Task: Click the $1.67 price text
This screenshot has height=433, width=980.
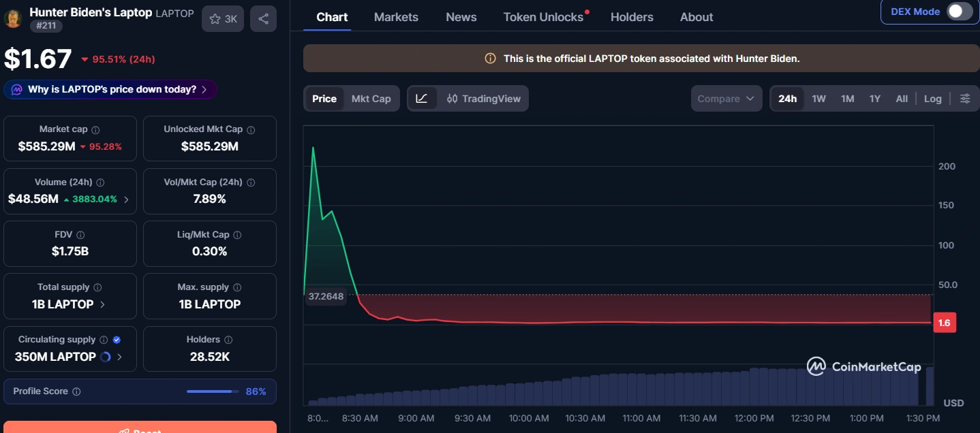Action: [x=37, y=59]
